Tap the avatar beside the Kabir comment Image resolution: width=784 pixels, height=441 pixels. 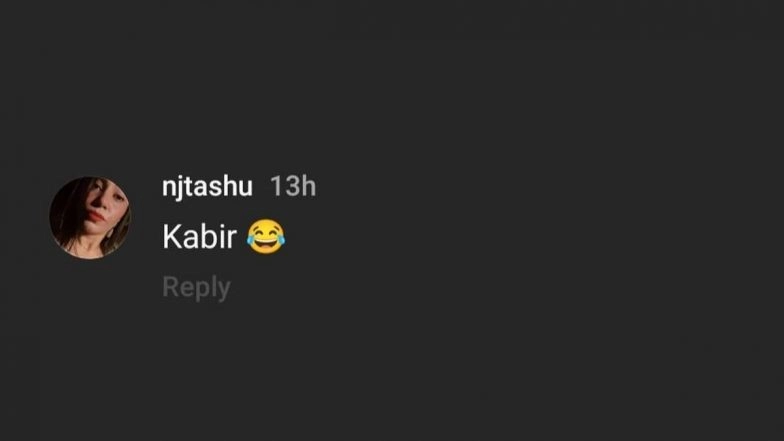(90, 217)
